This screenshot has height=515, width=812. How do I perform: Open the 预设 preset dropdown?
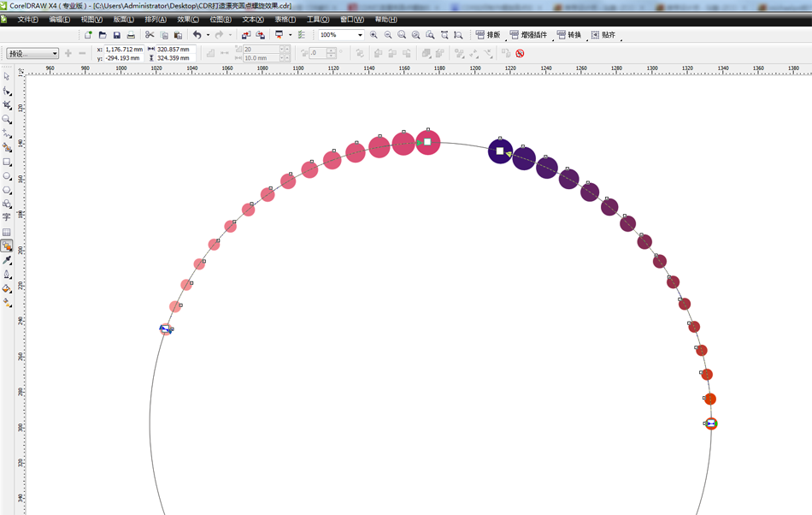tap(32, 54)
